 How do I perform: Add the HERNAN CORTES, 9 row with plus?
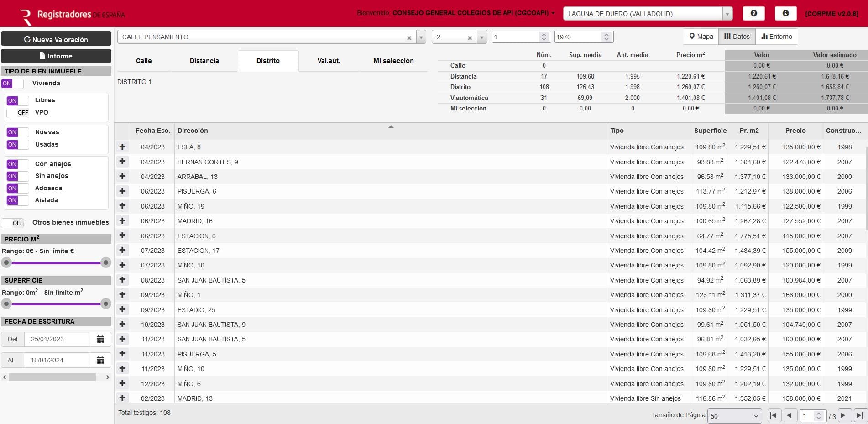point(122,162)
